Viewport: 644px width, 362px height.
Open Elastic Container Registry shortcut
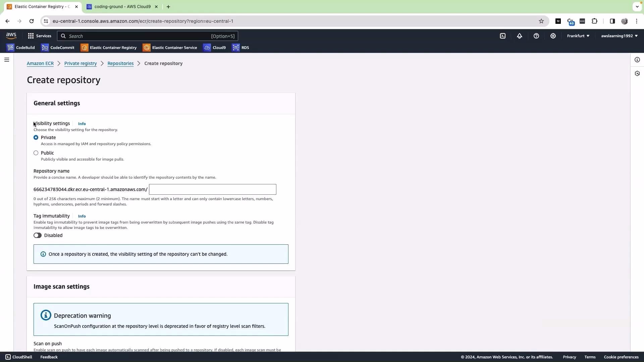[x=109, y=48]
